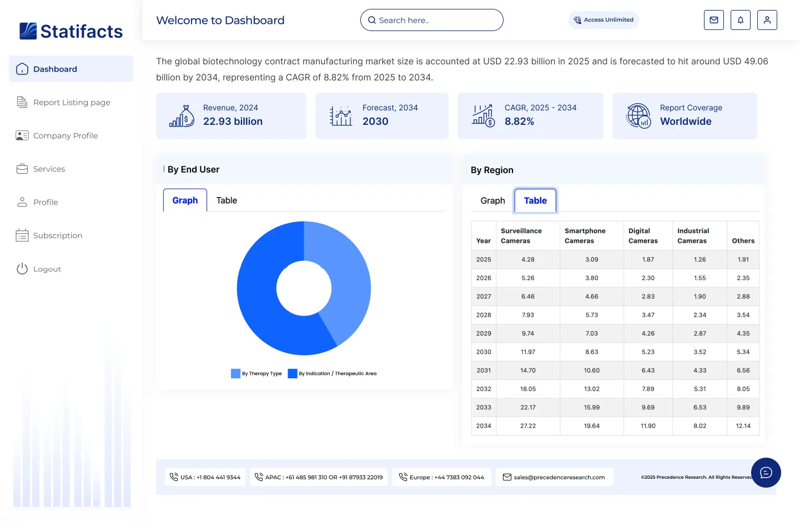Click the Europe phone icon

(x=403, y=477)
